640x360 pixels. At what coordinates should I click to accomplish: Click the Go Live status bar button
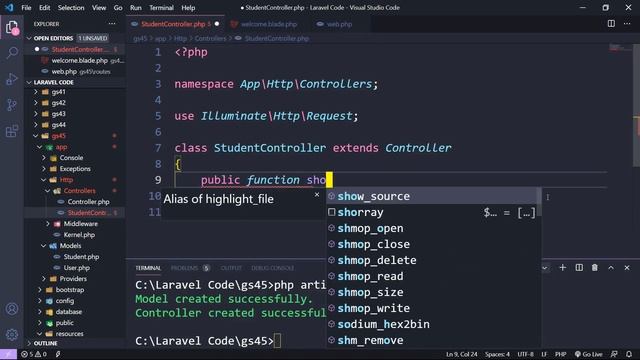point(589,354)
